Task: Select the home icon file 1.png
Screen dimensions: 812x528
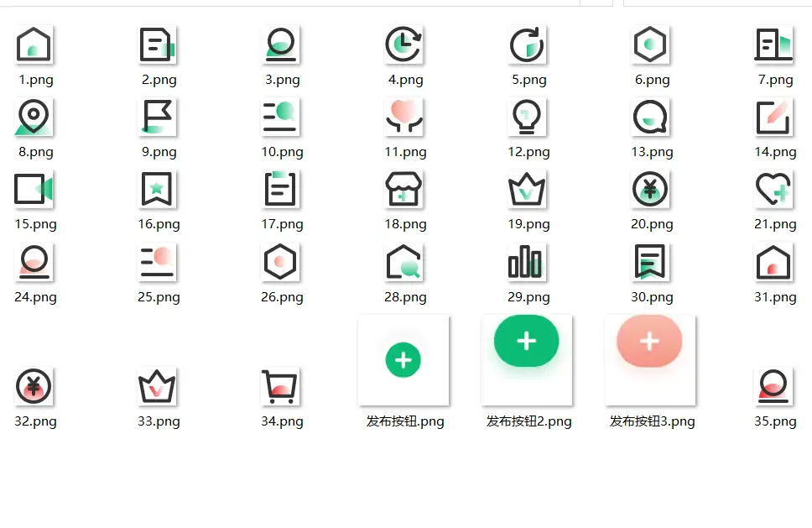Action: click(x=34, y=44)
